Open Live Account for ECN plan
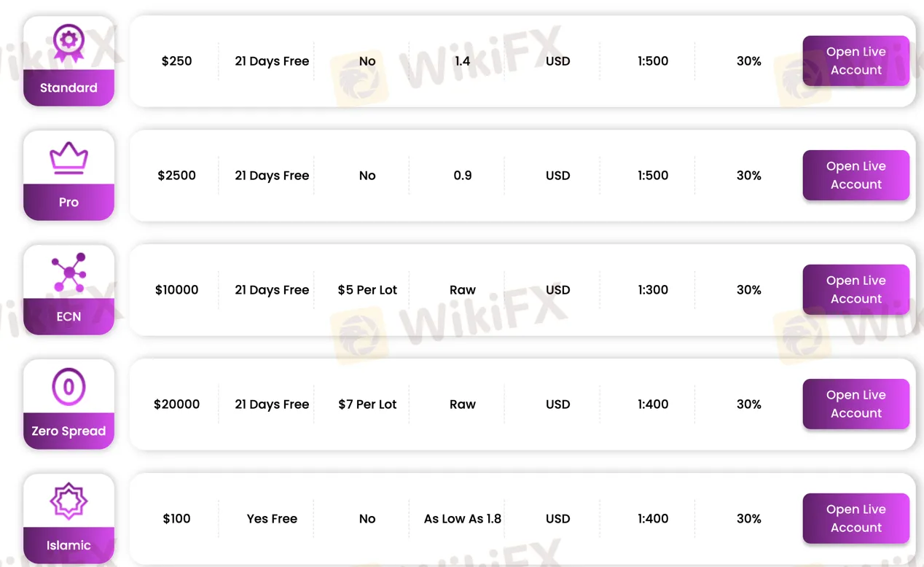The width and height of the screenshot is (924, 567). [856, 290]
